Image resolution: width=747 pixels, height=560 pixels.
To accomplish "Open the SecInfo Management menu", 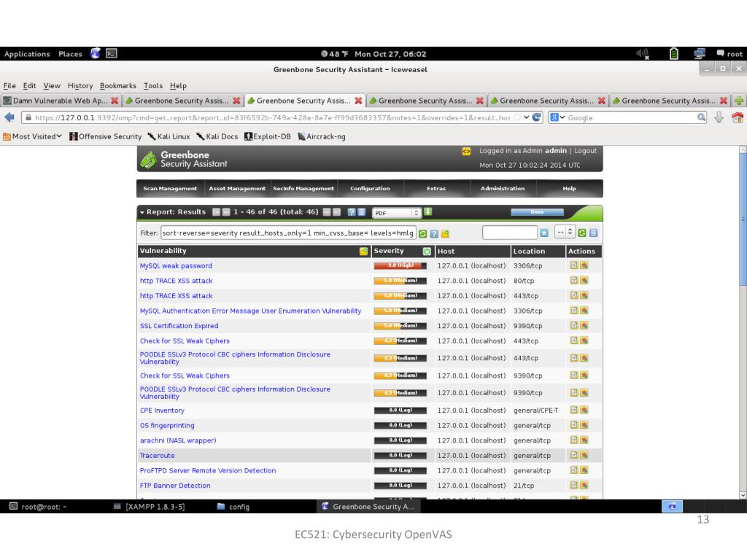I will [303, 189].
